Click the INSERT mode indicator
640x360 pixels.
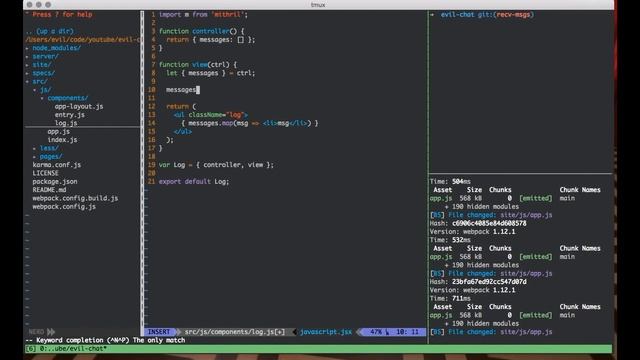coord(158,332)
